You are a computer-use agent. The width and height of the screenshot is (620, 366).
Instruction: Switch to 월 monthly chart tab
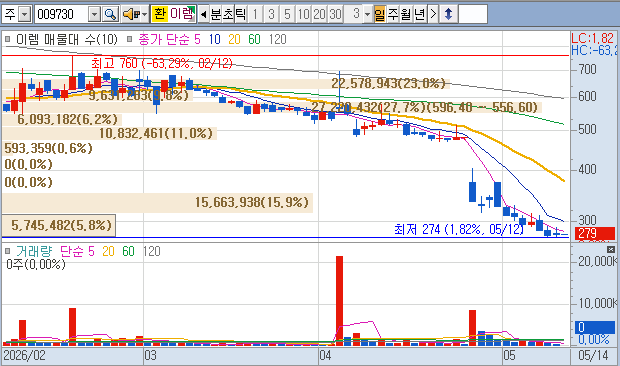tap(406, 15)
